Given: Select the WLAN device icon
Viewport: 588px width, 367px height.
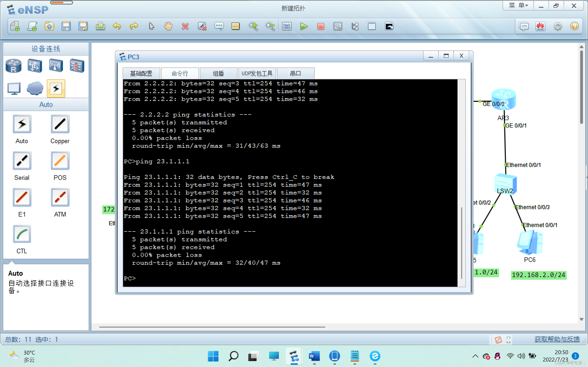Looking at the screenshot, I should pos(55,66).
